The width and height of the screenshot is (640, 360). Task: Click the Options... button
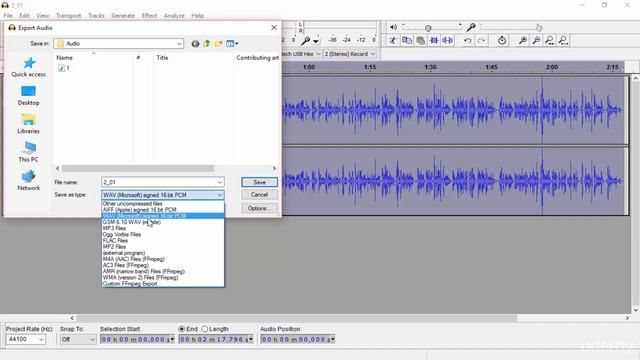pos(259,208)
